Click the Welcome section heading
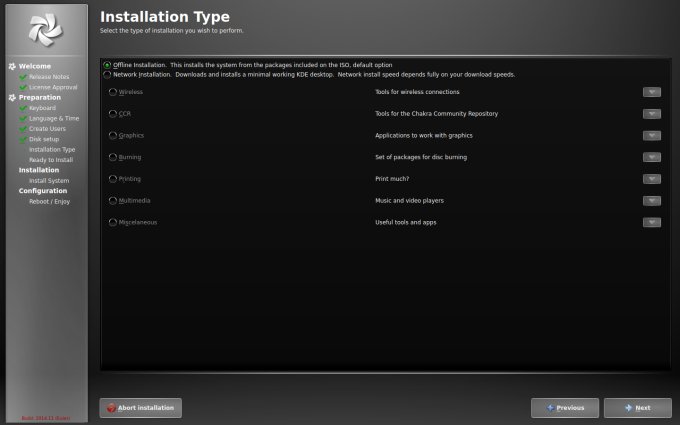 35,66
